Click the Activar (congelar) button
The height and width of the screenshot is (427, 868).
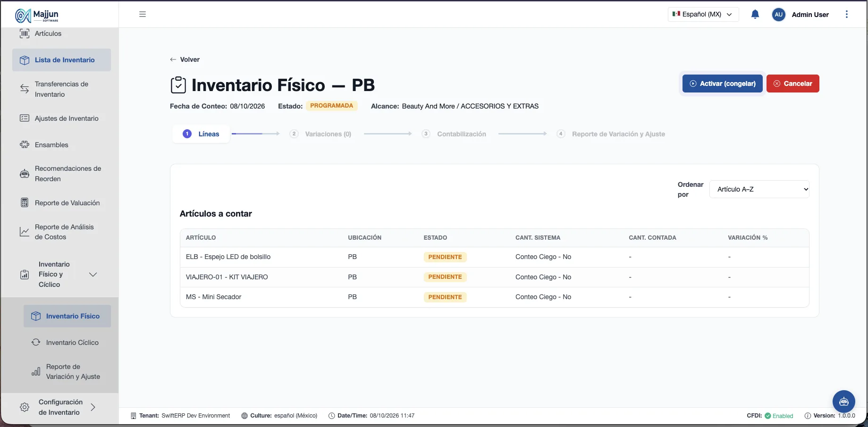723,84
